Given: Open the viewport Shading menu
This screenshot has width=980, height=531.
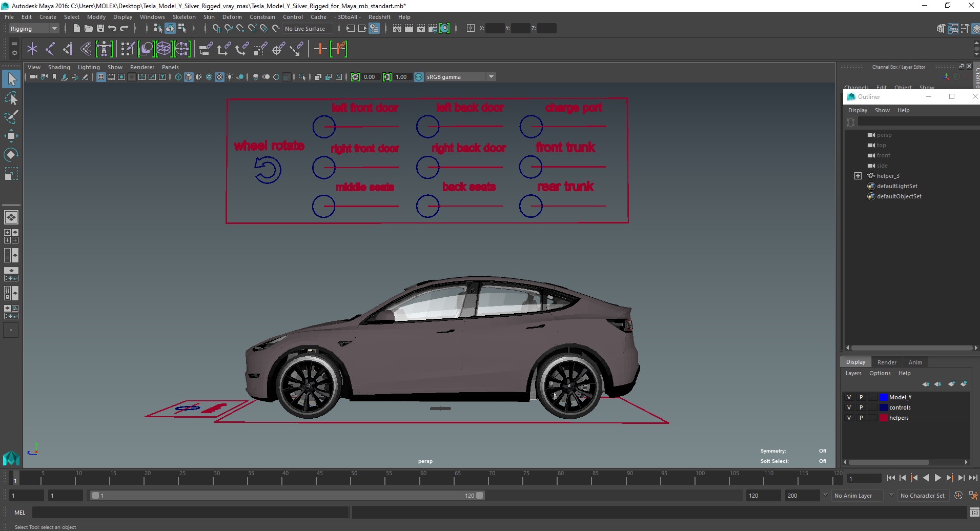Looking at the screenshot, I should [x=59, y=67].
